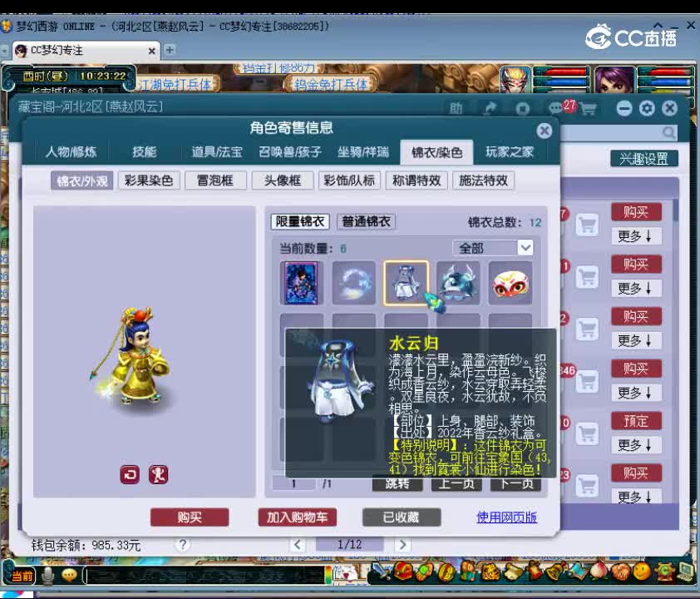This screenshot has height=599, width=700.
Task: Switch to 冒泡框 sub-tab
Action: pos(215,181)
